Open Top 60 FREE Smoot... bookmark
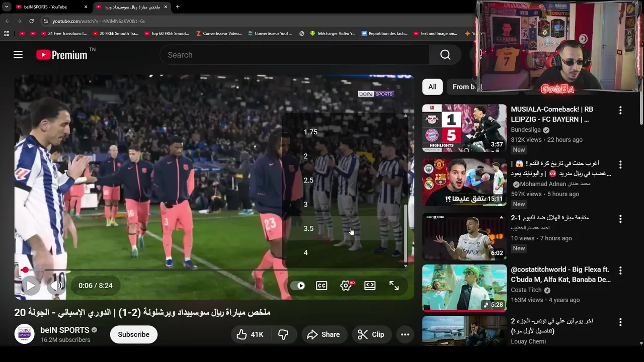Viewport: 644px width, 362px height. [x=167, y=34]
